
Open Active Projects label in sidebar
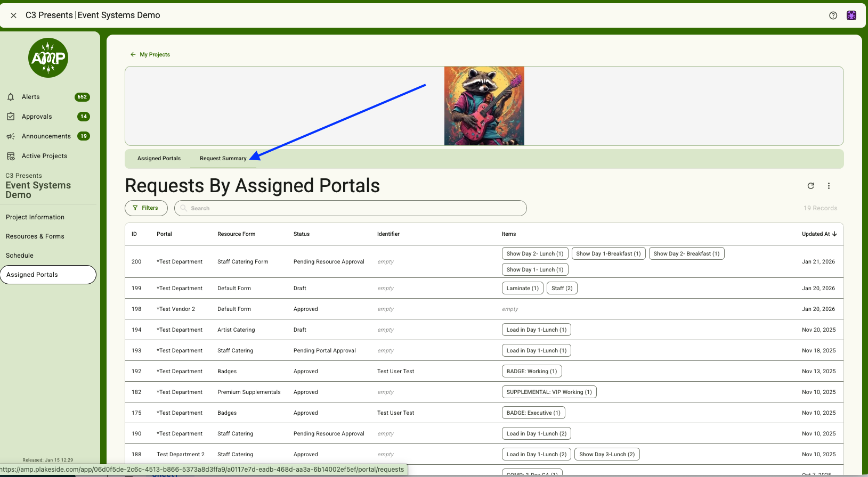(x=44, y=156)
